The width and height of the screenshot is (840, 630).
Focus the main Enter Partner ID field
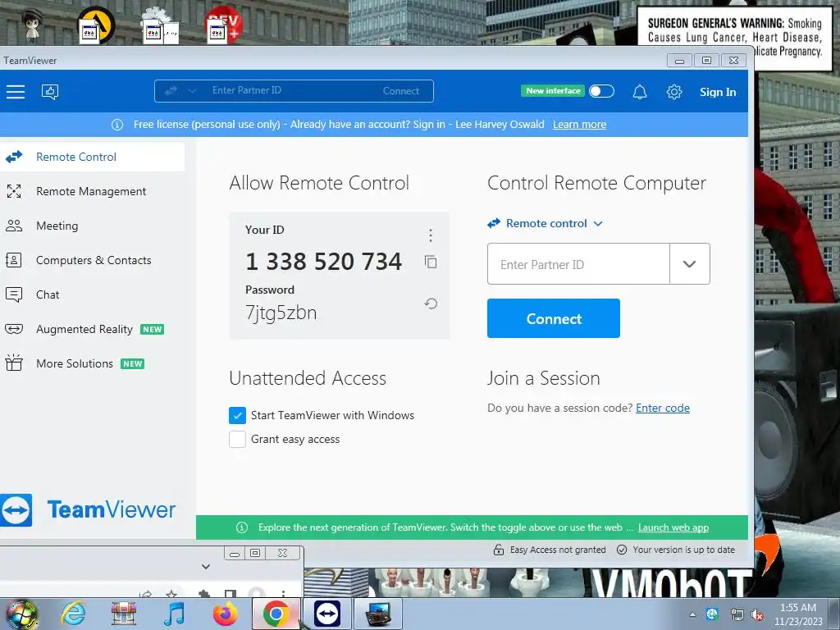click(578, 263)
